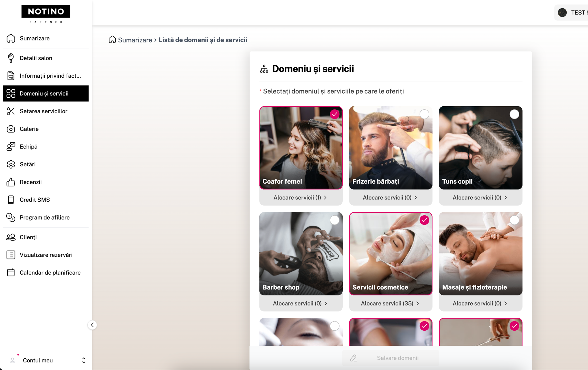Open Alocare servicii (0) for Barber shop

[x=300, y=303]
